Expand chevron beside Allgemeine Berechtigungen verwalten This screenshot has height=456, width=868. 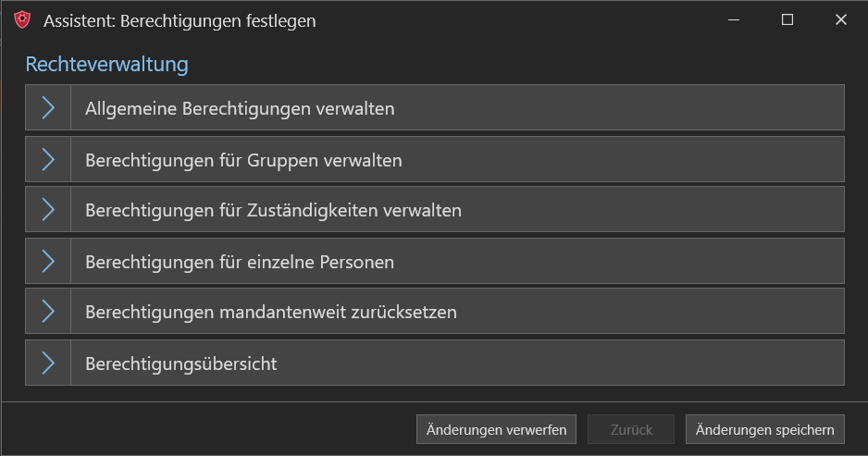pyautogui.click(x=48, y=108)
